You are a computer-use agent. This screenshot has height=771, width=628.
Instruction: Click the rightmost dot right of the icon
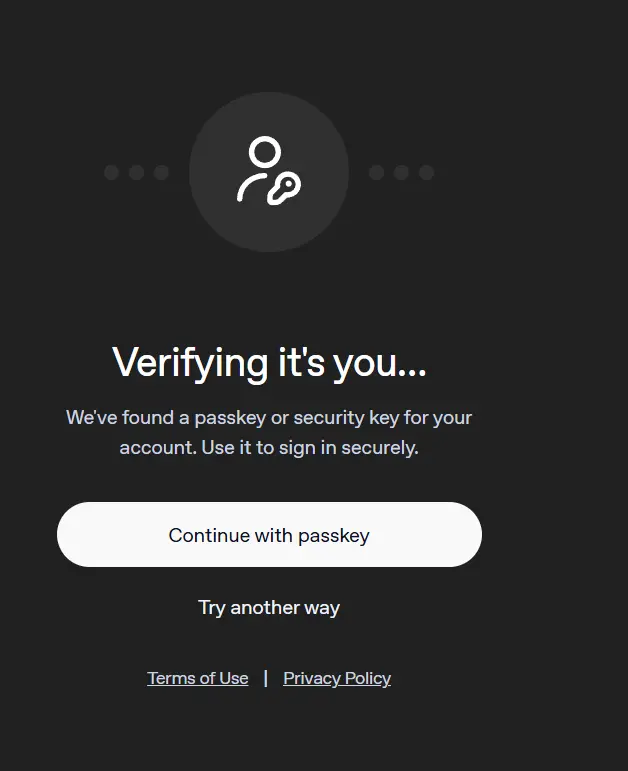[426, 173]
